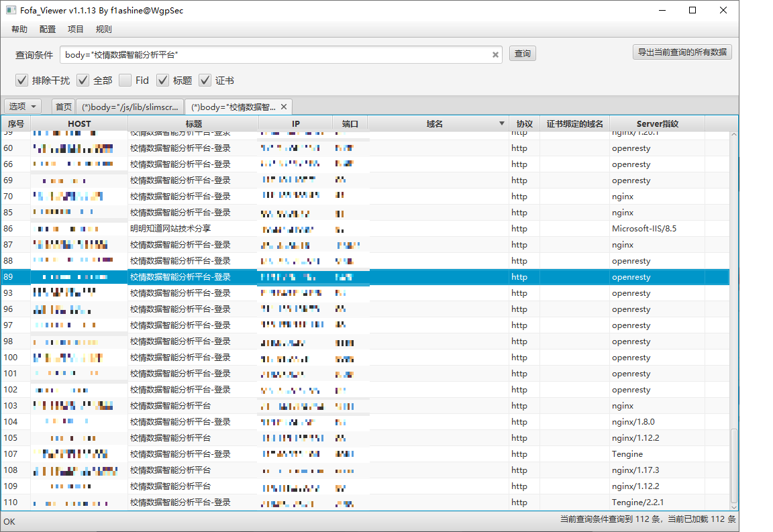
Task: Disable the 证书 checkbox
Action: coord(205,81)
